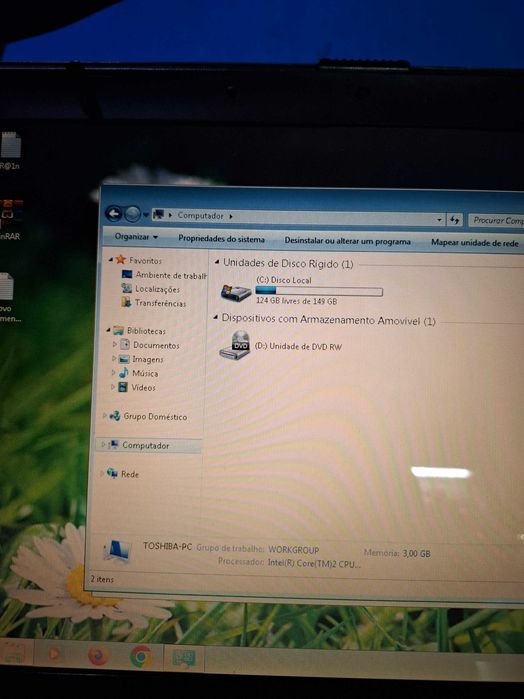Click the Música note icon

click(124, 373)
